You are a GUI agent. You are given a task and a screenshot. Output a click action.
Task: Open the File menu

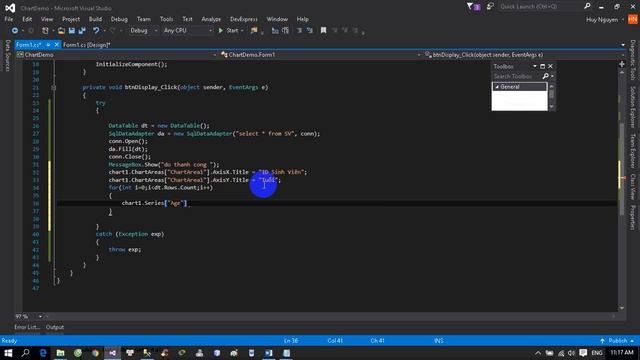[x=9, y=19]
